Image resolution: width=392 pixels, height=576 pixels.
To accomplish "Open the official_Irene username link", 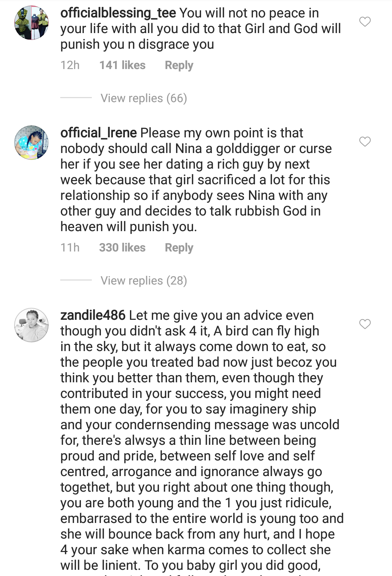I will click(98, 133).
